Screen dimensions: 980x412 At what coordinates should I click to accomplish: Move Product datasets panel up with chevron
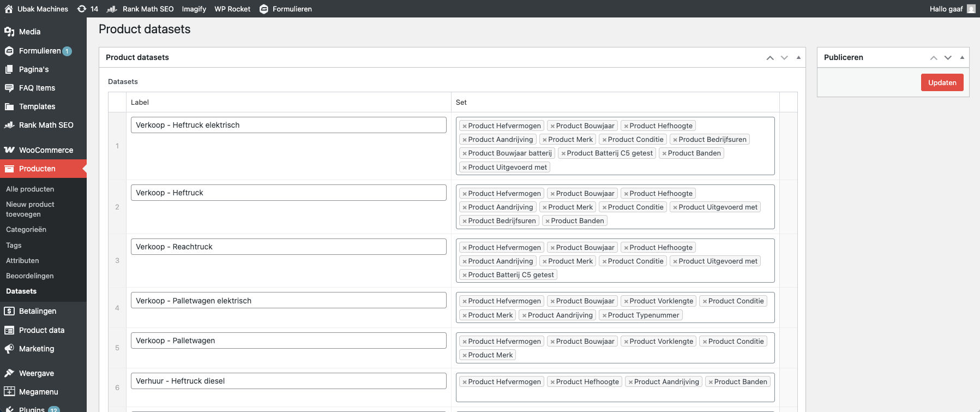tap(770, 57)
